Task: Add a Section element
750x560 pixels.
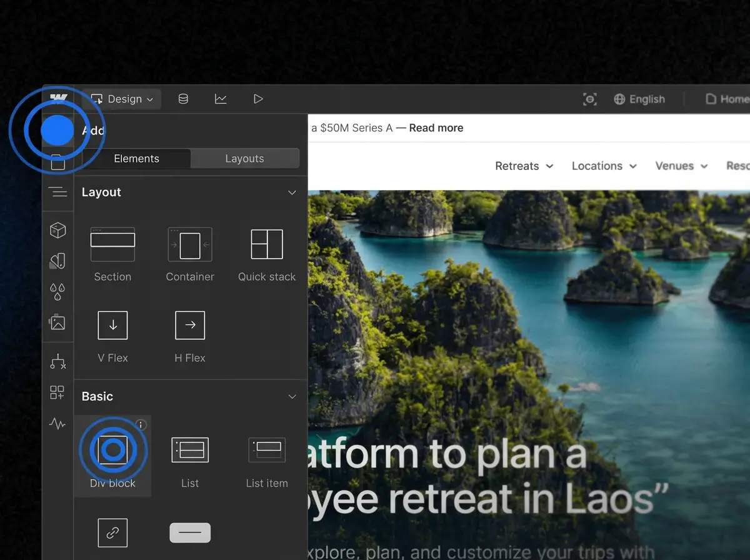Action: [x=112, y=254]
